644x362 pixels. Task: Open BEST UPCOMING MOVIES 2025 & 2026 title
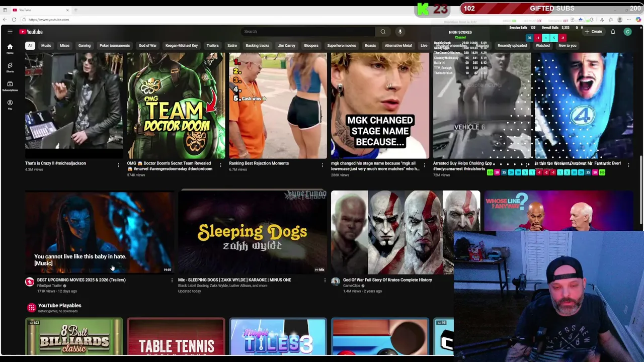pyautogui.click(x=81, y=280)
